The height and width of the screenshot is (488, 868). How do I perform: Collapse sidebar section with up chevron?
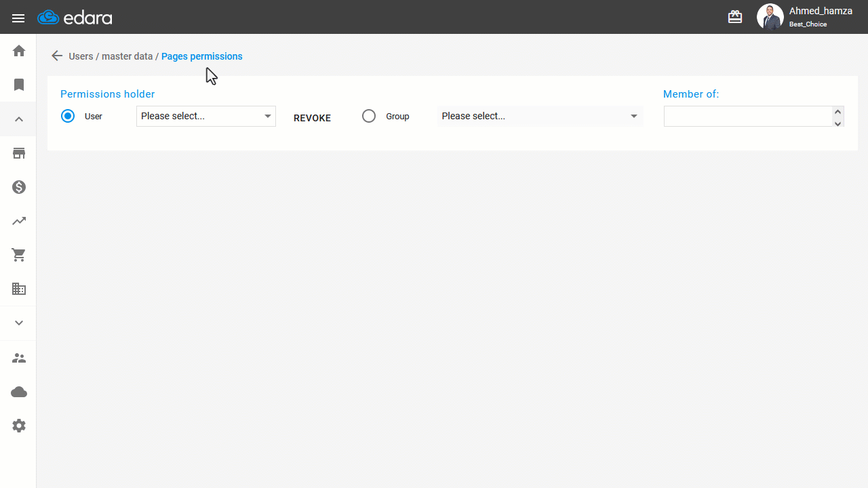[19, 119]
